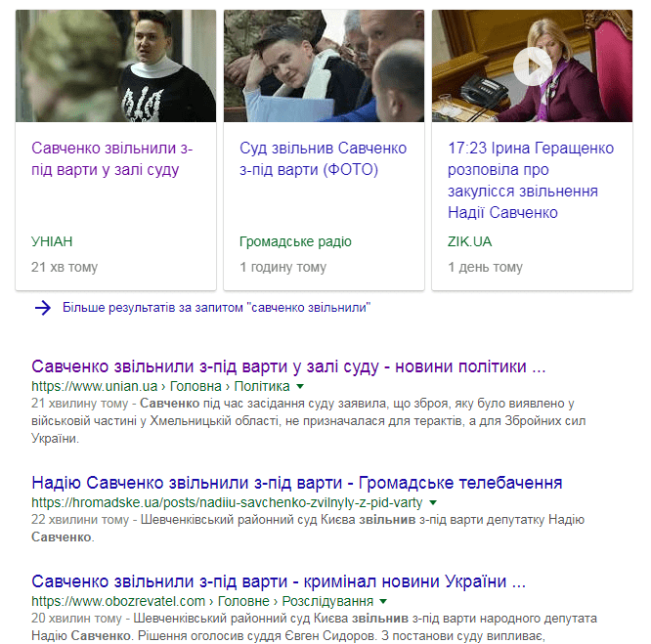This screenshot has width=651, height=644.
Task: Open the Громадське радіо card thumbnail image
Action: pos(324,66)
